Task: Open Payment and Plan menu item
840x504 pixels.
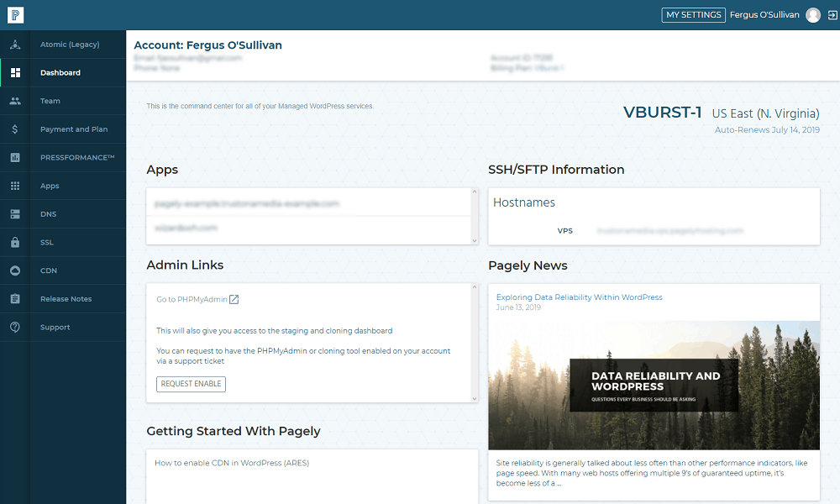Action: pyautogui.click(x=74, y=129)
